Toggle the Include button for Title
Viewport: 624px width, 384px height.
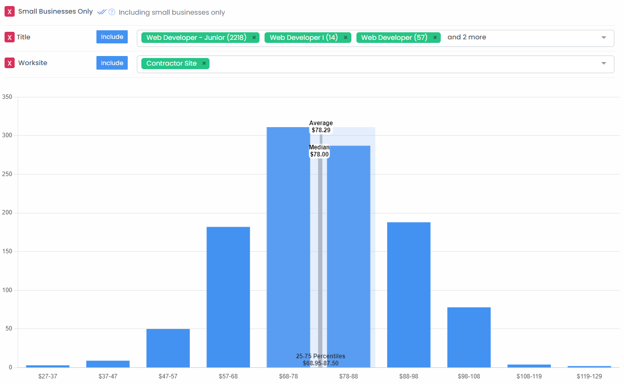112,37
